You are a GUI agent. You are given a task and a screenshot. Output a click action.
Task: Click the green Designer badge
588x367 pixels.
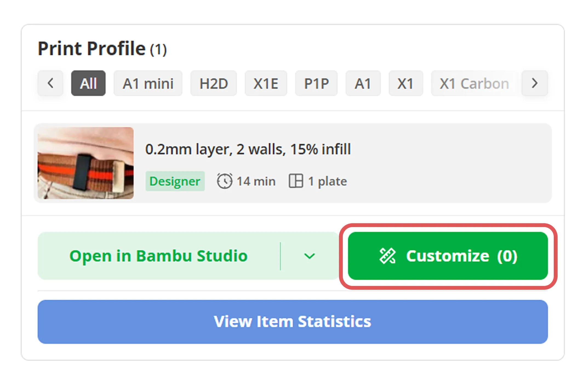point(175,181)
